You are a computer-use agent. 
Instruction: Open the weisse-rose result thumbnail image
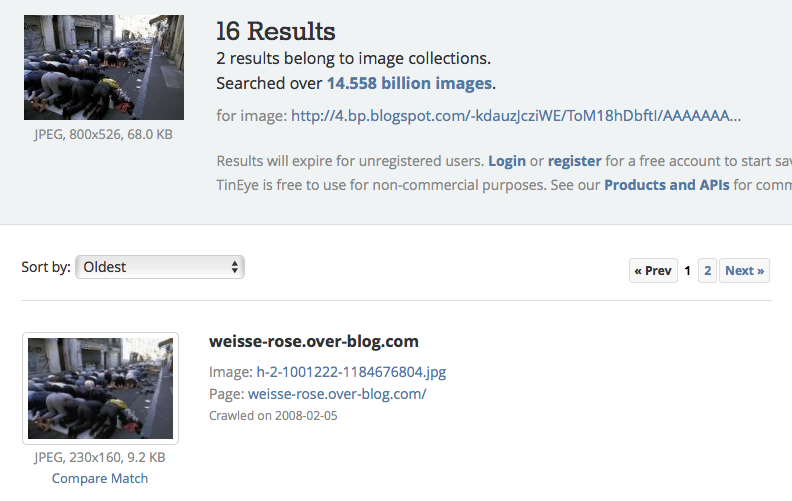click(x=100, y=388)
